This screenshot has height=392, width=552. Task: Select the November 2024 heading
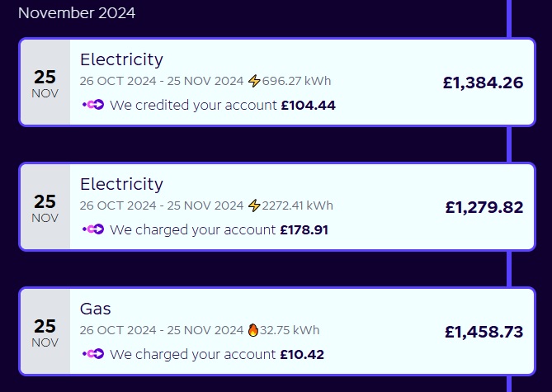(77, 13)
